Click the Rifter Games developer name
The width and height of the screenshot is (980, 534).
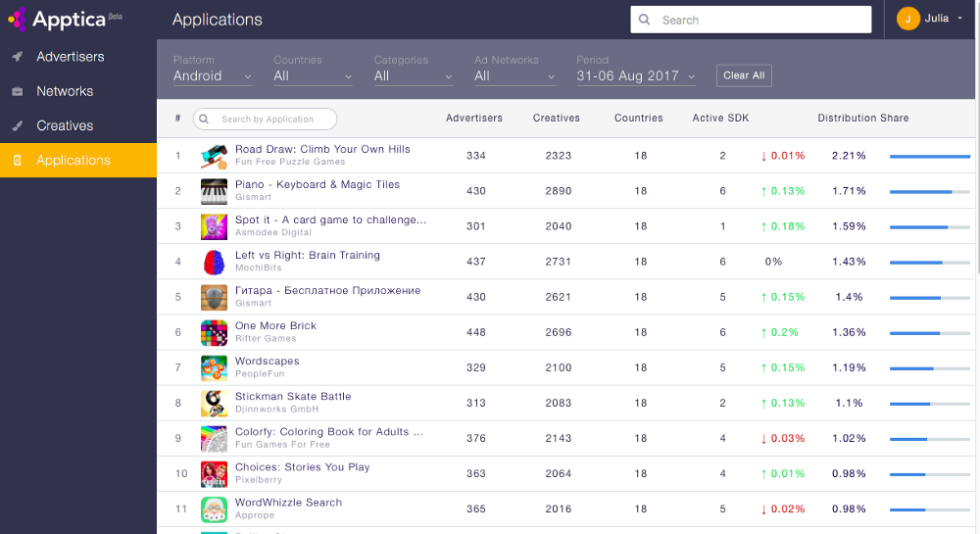click(266, 338)
